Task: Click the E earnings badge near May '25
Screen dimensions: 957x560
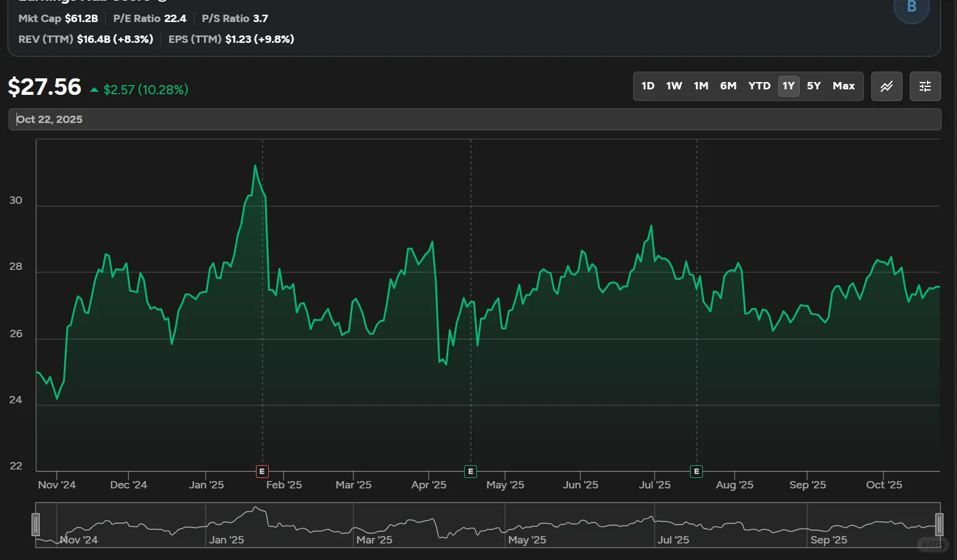Action: 470,471
